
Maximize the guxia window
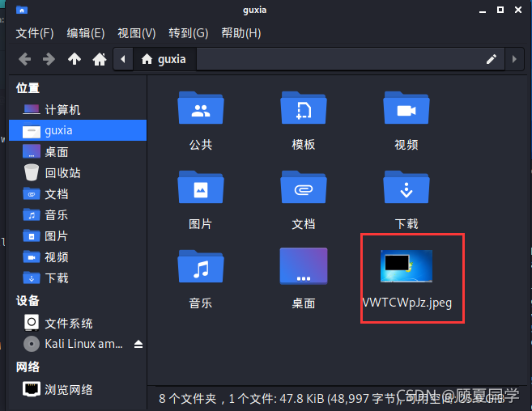500,10
